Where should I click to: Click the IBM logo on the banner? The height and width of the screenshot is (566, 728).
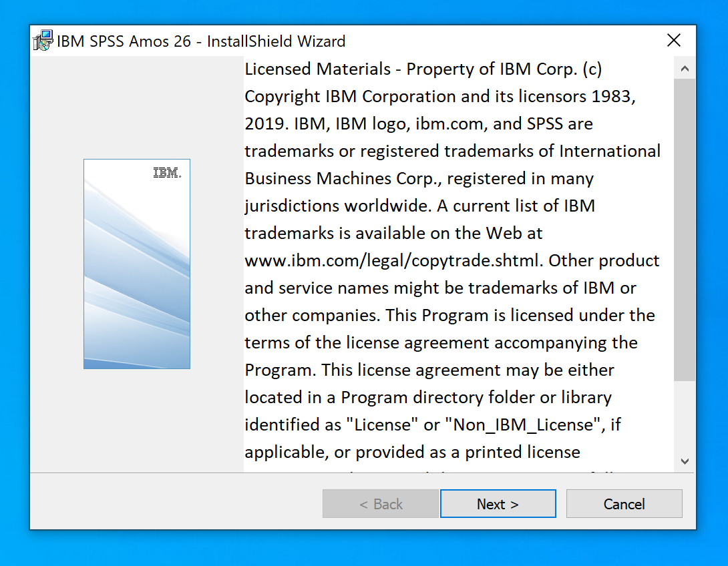click(166, 173)
